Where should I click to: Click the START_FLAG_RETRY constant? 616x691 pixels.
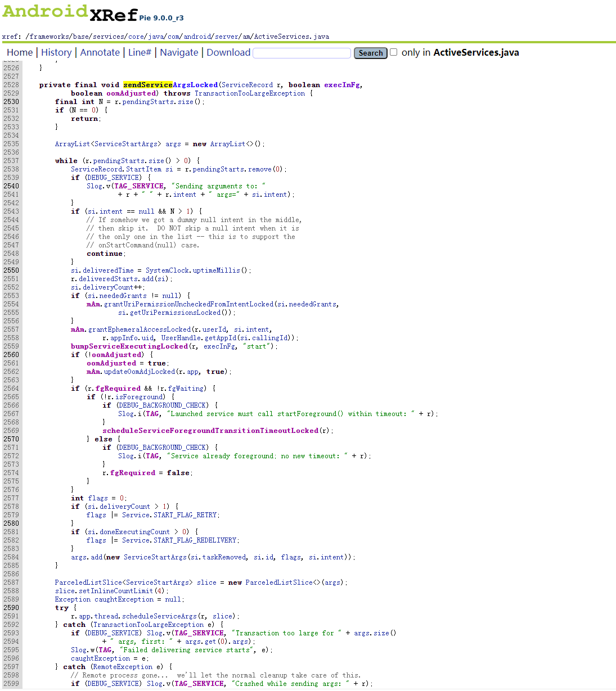tap(186, 515)
